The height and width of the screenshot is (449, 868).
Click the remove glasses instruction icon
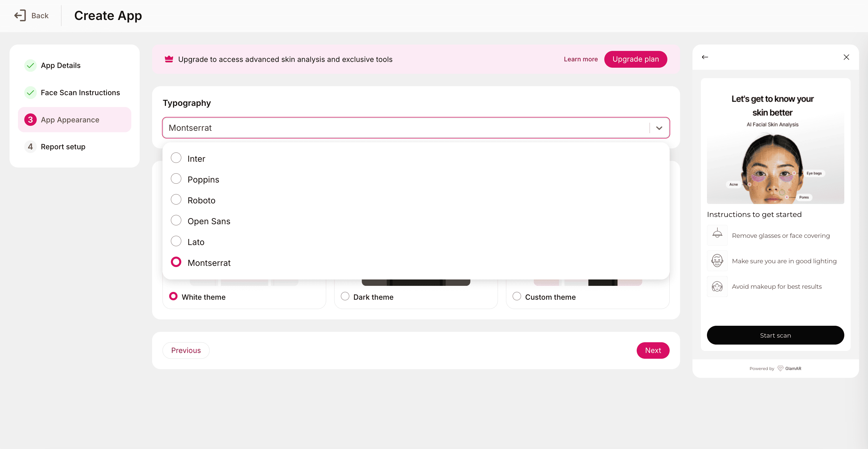click(717, 235)
